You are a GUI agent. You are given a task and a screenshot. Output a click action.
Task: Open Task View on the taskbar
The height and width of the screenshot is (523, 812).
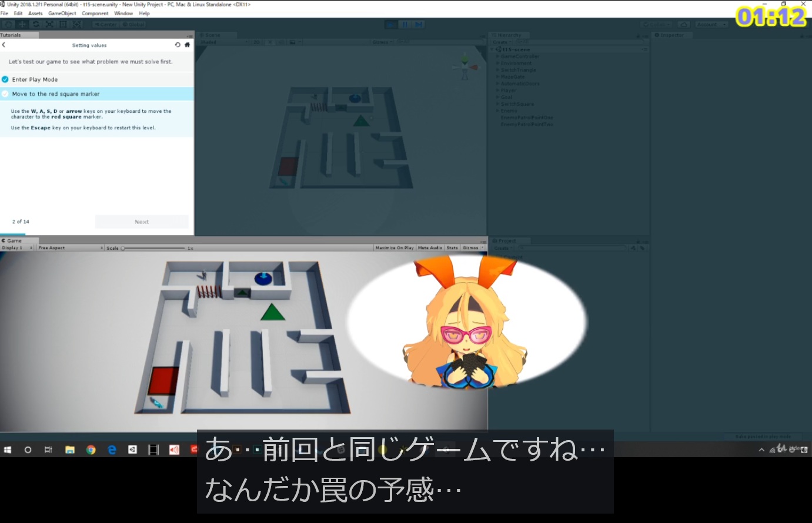pyautogui.click(x=48, y=450)
